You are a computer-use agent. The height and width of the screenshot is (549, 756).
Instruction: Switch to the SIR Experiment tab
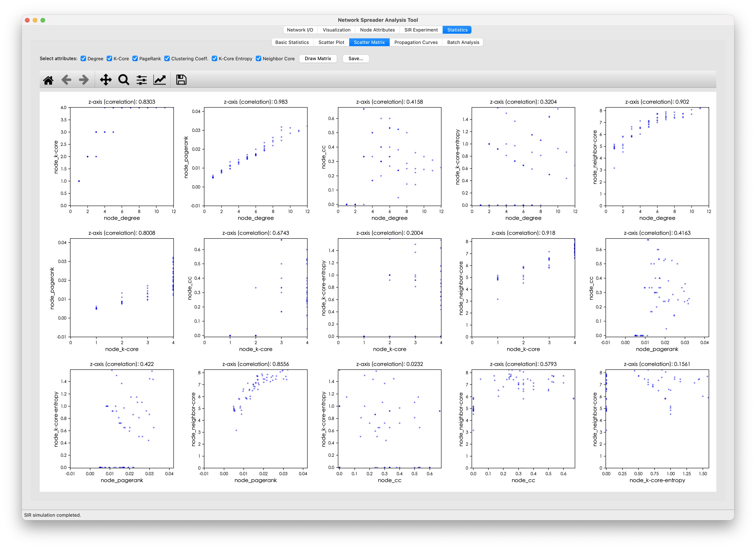(x=421, y=30)
